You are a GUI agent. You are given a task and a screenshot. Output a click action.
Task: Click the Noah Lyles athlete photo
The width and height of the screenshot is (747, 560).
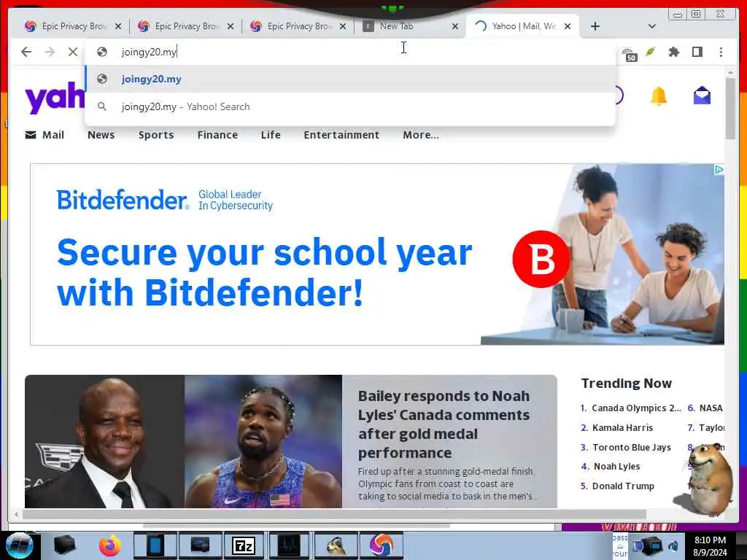point(263,441)
